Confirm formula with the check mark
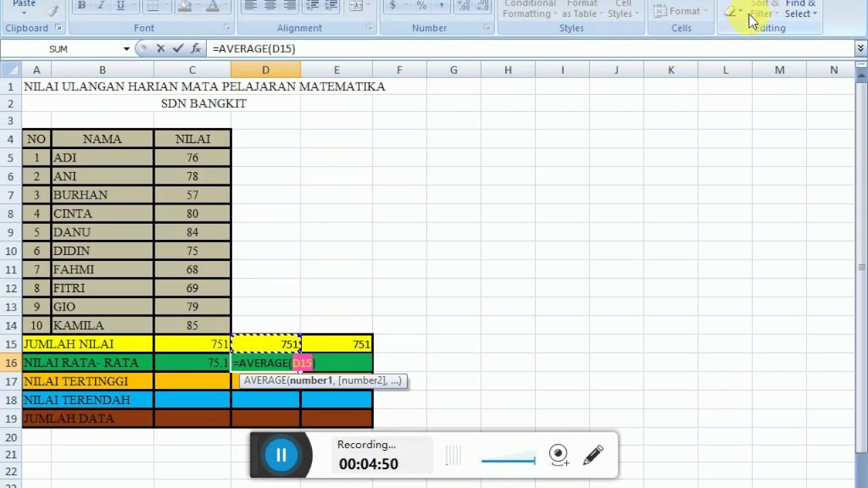 tap(178, 48)
